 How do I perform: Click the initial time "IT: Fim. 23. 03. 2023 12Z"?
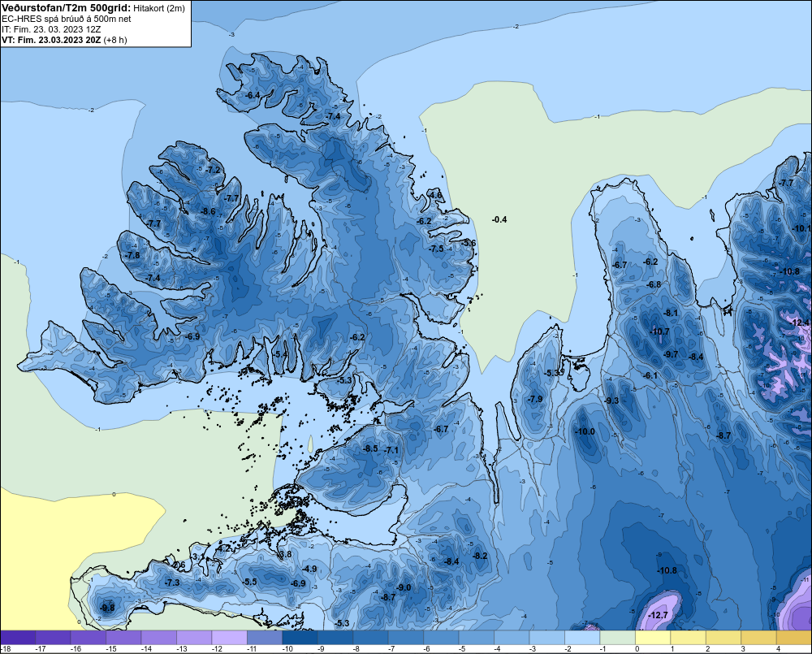tap(51, 29)
